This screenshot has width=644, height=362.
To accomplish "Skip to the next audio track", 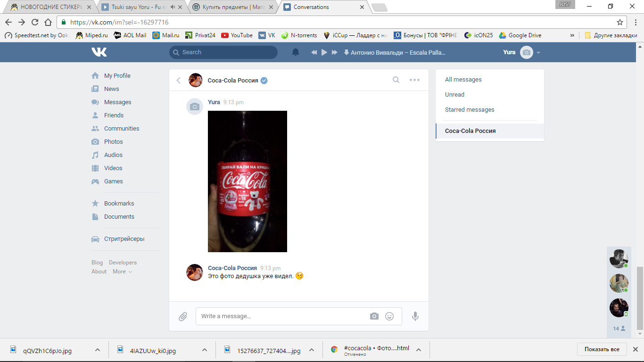I will tap(335, 52).
